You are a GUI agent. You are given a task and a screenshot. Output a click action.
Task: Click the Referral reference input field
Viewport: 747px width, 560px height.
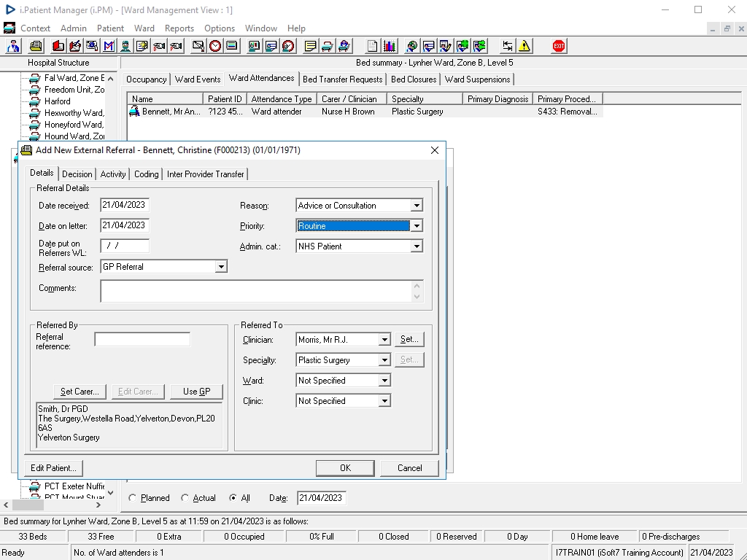pos(142,339)
